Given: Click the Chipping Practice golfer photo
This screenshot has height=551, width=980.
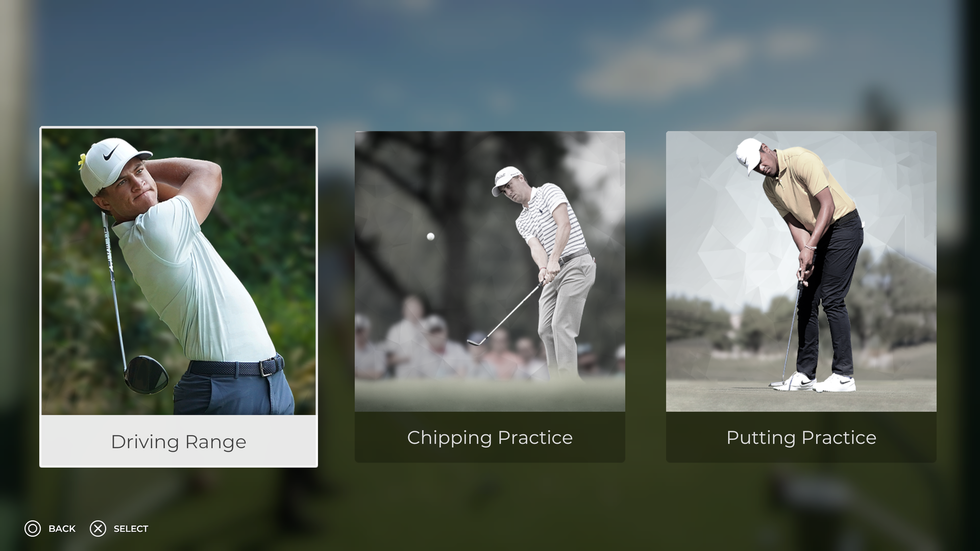Looking at the screenshot, I should [x=490, y=271].
